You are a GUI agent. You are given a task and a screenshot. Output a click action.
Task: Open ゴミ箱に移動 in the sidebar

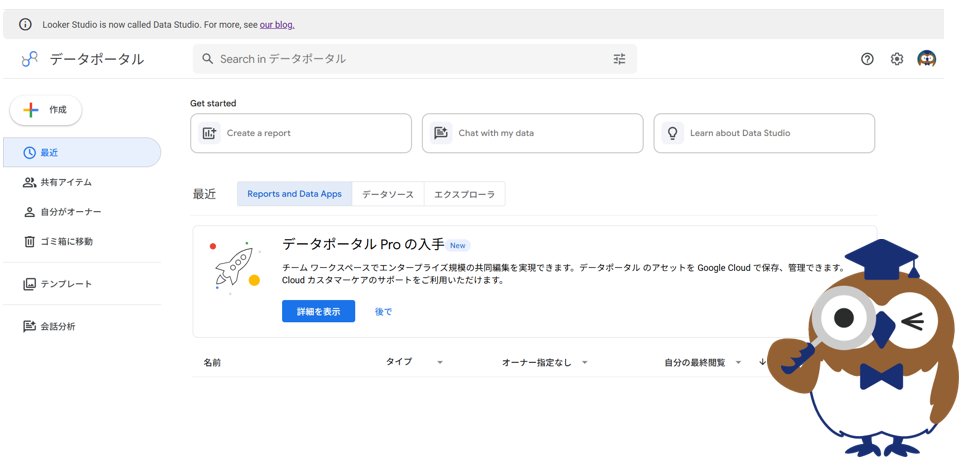point(82,241)
